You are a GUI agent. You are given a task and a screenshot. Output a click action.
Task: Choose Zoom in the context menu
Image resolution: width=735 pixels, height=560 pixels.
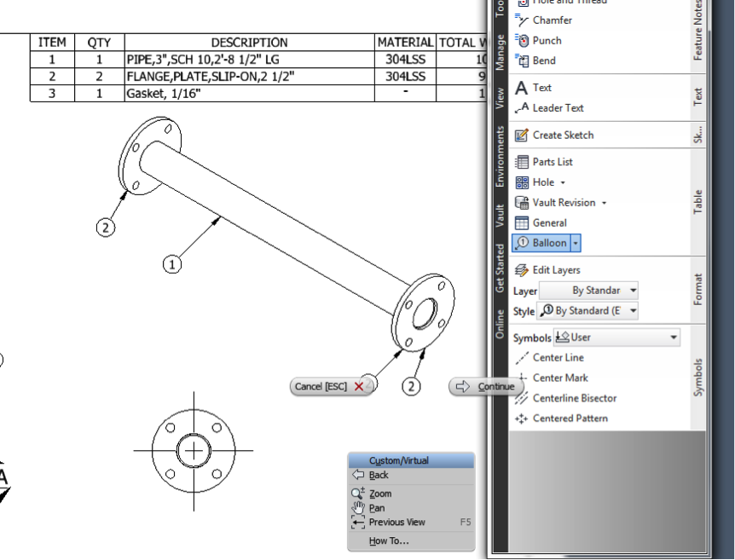(x=411, y=494)
